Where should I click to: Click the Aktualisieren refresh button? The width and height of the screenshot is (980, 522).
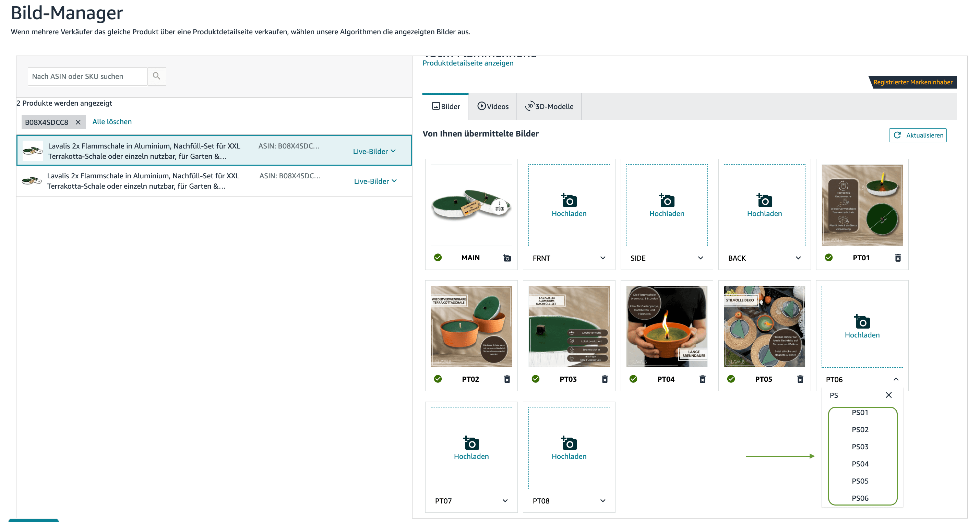click(x=918, y=135)
